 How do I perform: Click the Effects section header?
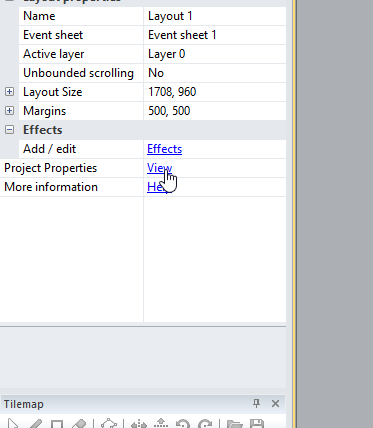(x=42, y=130)
